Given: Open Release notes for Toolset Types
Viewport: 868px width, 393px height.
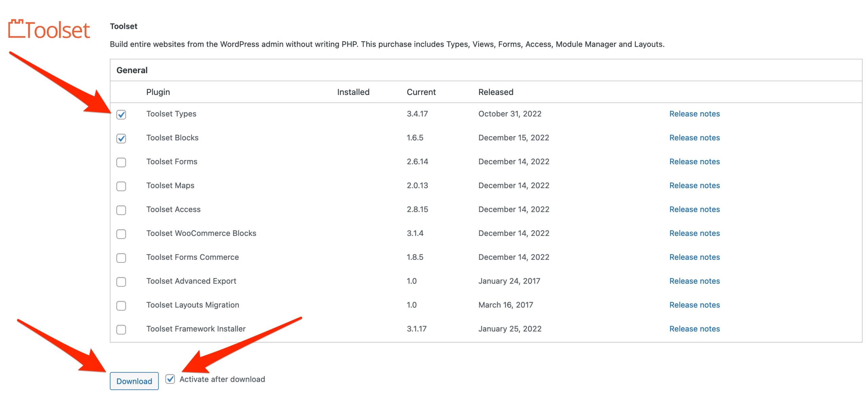Looking at the screenshot, I should click(x=694, y=114).
